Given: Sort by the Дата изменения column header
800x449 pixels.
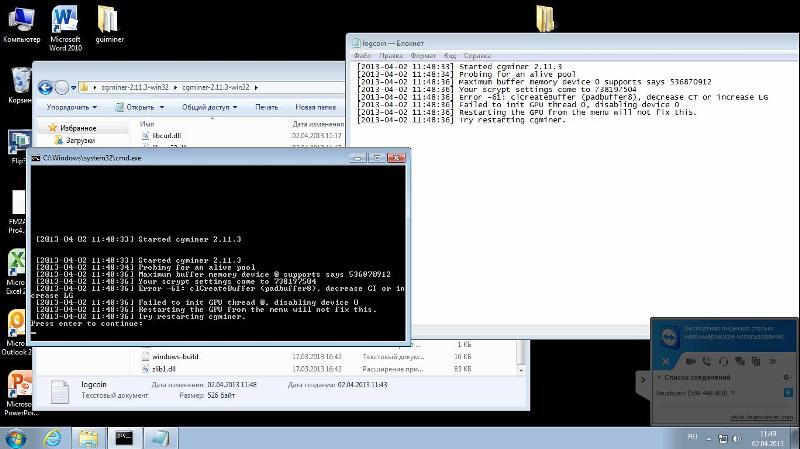Looking at the screenshot, I should [318, 124].
